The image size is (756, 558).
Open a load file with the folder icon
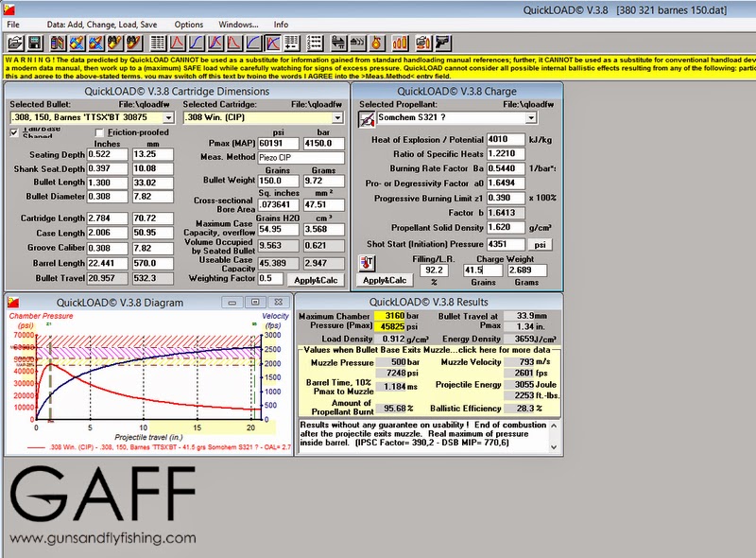[x=15, y=44]
